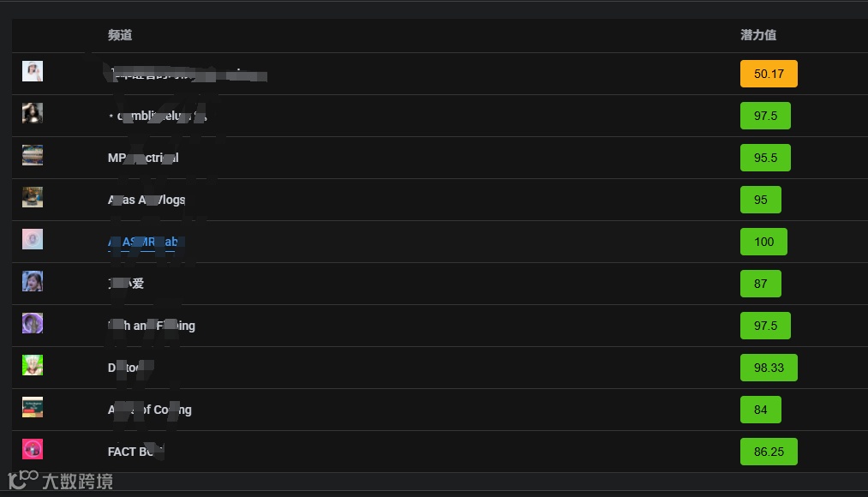Sort by the 潜力值 column header
The width and height of the screenshot is (868, 497).
point(757,35)
